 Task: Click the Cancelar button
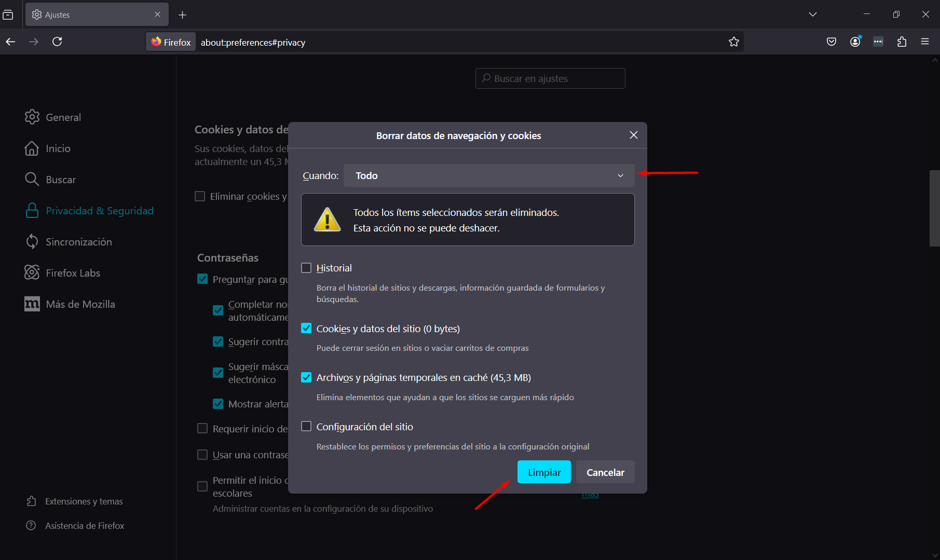605,472
